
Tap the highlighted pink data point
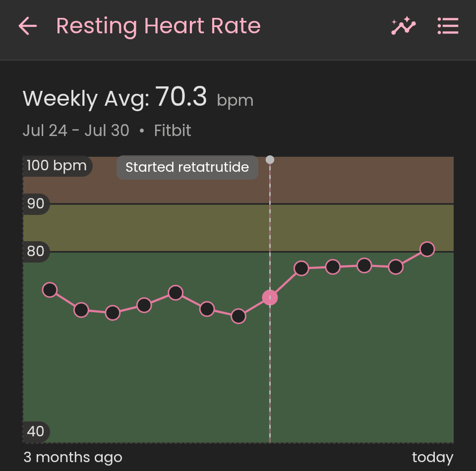pos(270,298)
